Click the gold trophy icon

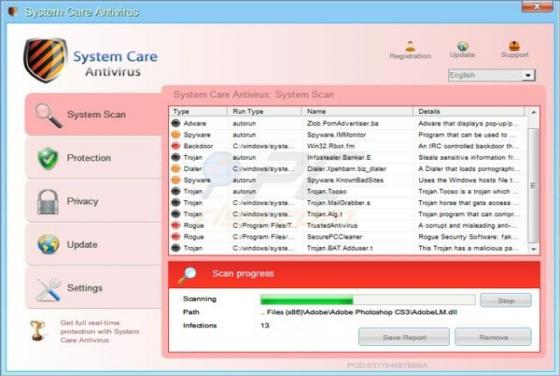pyautogui.click(x=37, y=330)
